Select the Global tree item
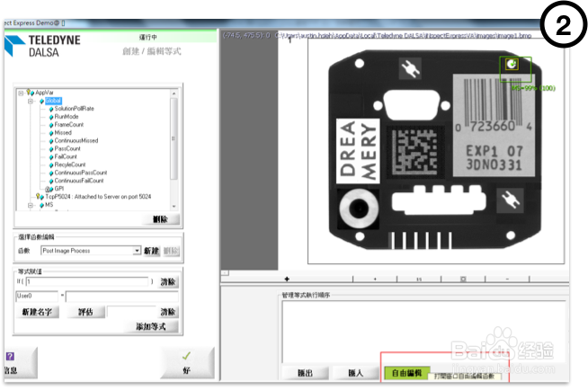 (53, 101)
